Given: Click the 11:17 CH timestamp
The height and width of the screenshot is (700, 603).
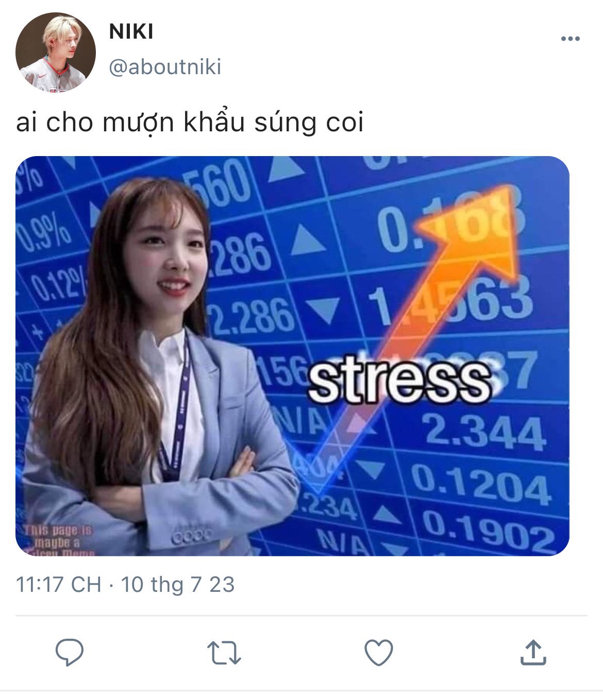Looking at the screenshot, I should tap(58, 585).
